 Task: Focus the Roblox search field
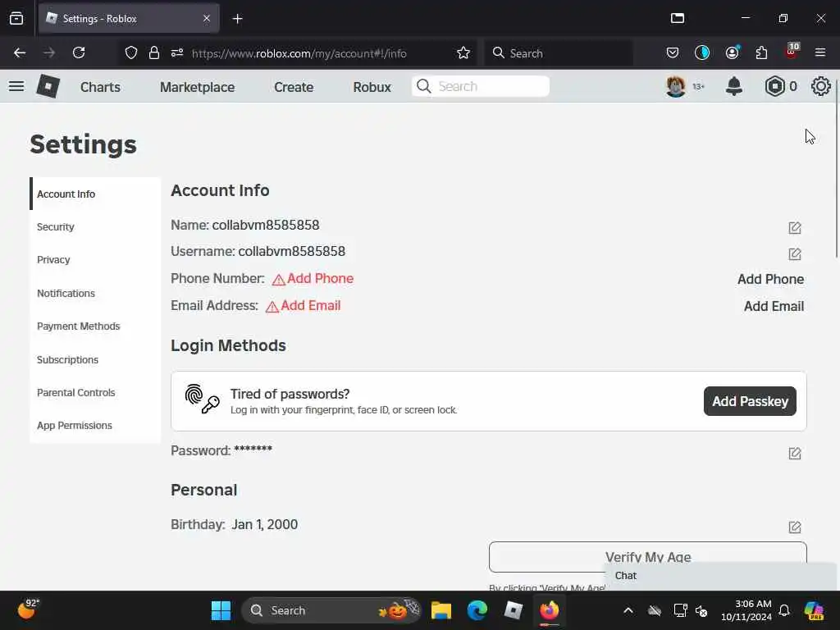click(x=481, y=86)
